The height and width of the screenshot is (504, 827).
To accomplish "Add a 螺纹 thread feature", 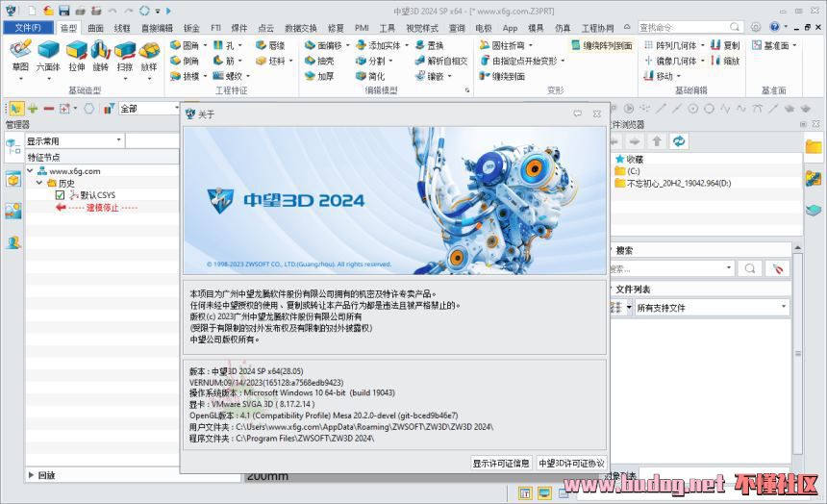I will coord(228,76).
